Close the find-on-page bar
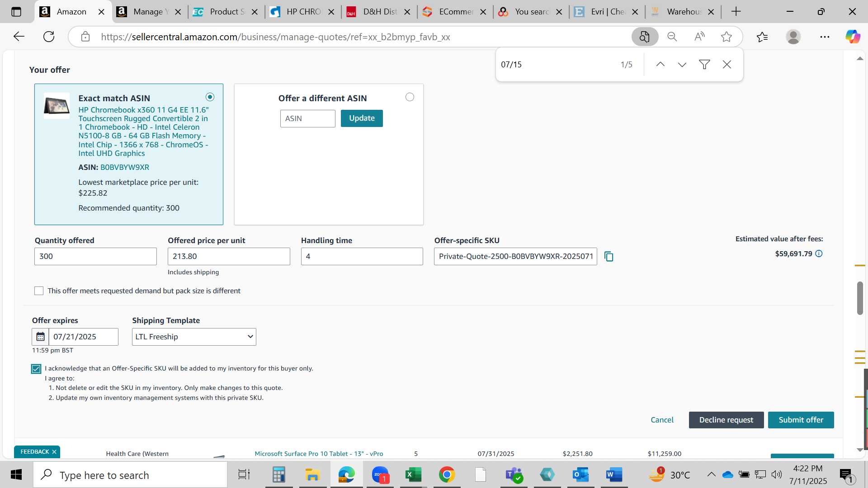Screen dimensions: 868x488 (x=727, y=65)
